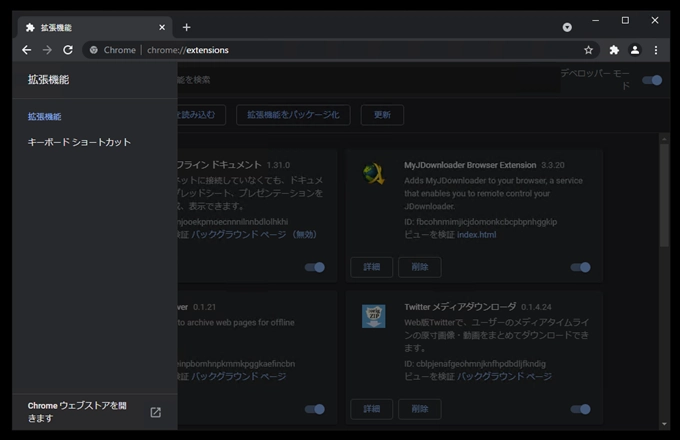Disable Twitter メディアダウンローダ toggle
This screenshot has width=680, height=440.
(580, 409)
